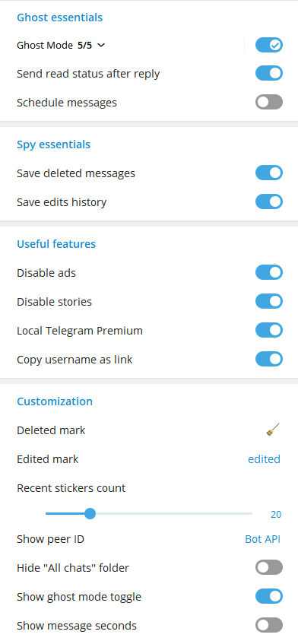
Task: Toggle the Disable stories switch
Action: [x=269, y=301]
